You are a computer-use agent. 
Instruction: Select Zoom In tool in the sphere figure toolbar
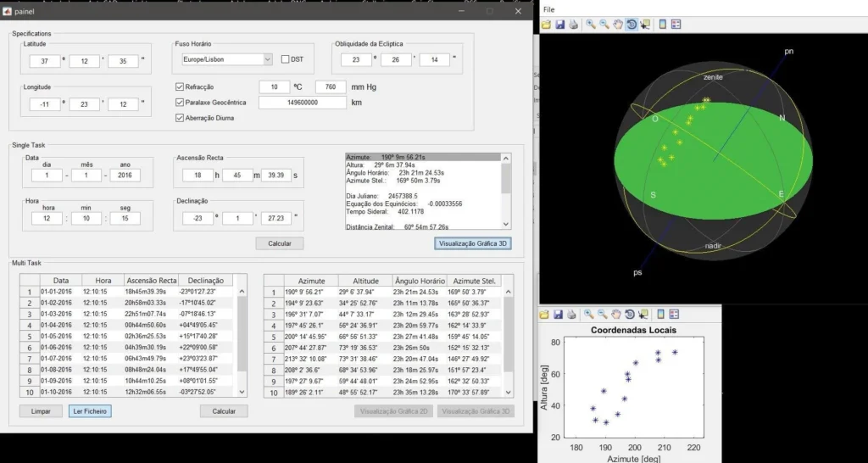click(591, 25)
